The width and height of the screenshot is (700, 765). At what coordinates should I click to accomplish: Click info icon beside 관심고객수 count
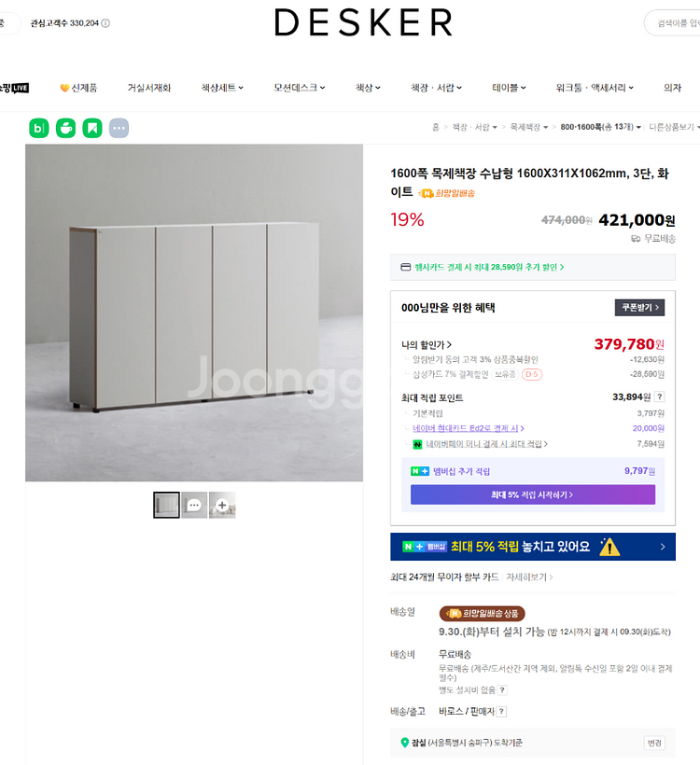pos(105,23)
